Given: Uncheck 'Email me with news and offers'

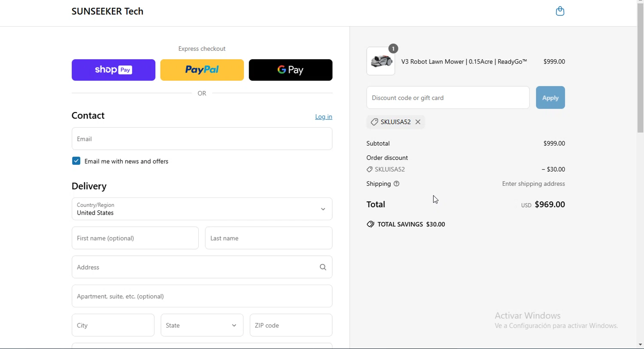Looking at the screenshot, I should 76,161.
